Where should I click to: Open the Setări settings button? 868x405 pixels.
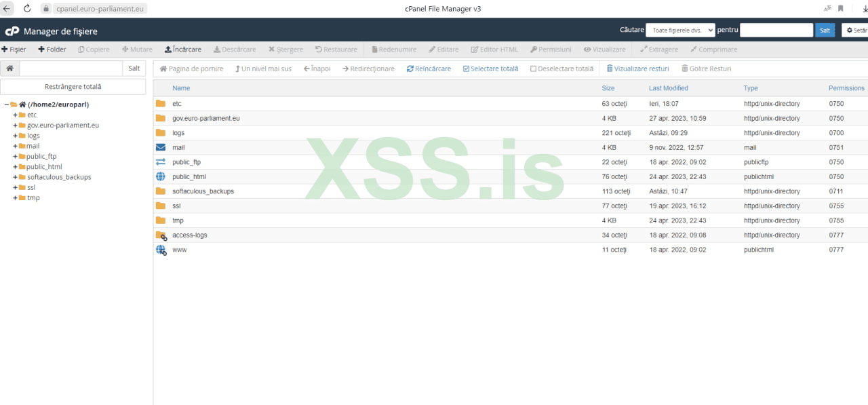pos(855,31)
